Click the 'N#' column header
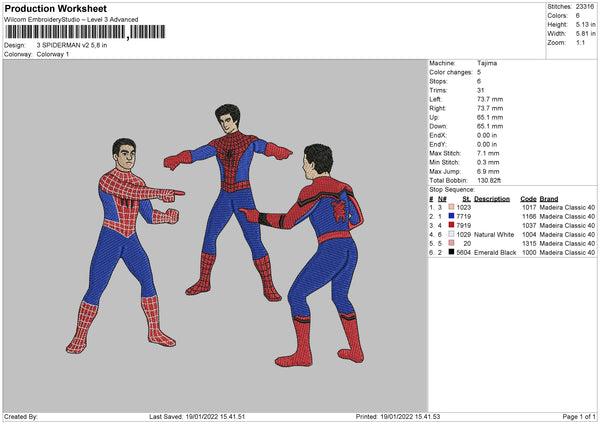The width and height of the screenshot is (600, 424). [442, 199]
